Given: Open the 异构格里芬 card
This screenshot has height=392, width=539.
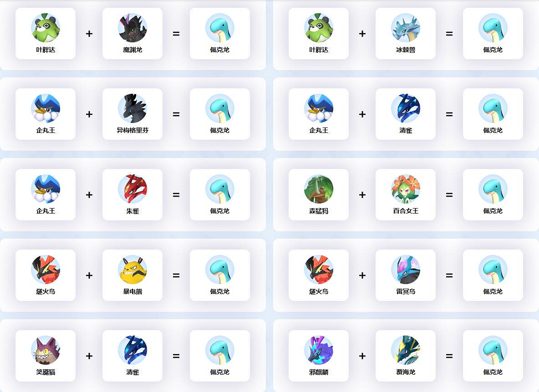Looking at the screenshot, I should 132,114.
